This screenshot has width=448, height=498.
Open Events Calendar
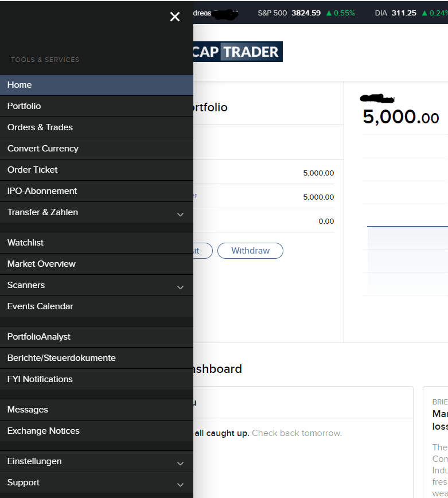pos(96,306)
